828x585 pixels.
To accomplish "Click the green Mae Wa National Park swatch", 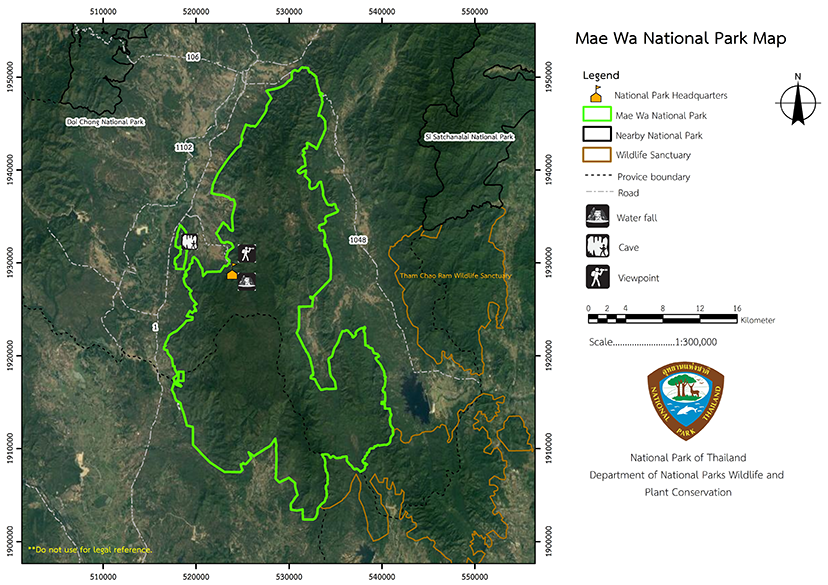I will (x=596, y=115).
